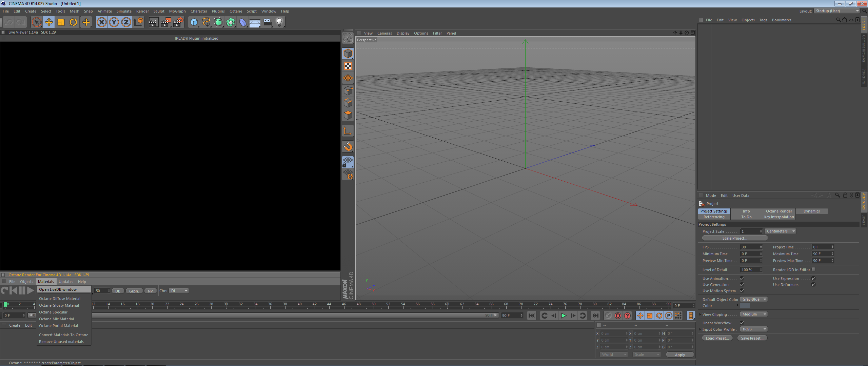Enable Snap magnet icon in left palette
The image size is (868, 366).
pyautogui.click(x=348, y=147)
